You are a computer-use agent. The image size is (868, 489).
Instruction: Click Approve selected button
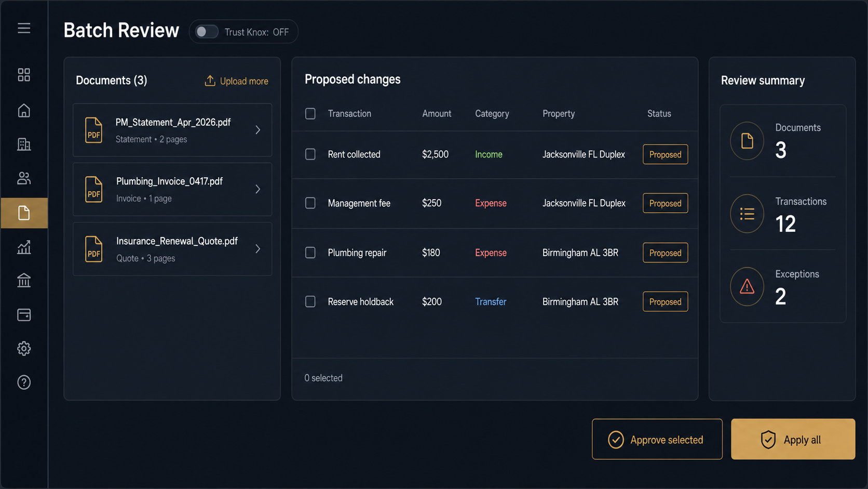pyautogui.click(x=657, y=439)
